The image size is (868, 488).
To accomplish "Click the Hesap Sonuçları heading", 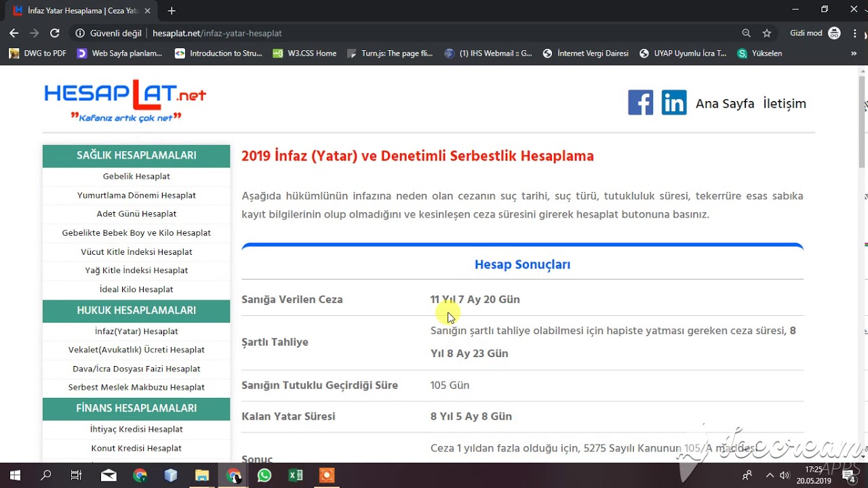I will tap(522, 264).
